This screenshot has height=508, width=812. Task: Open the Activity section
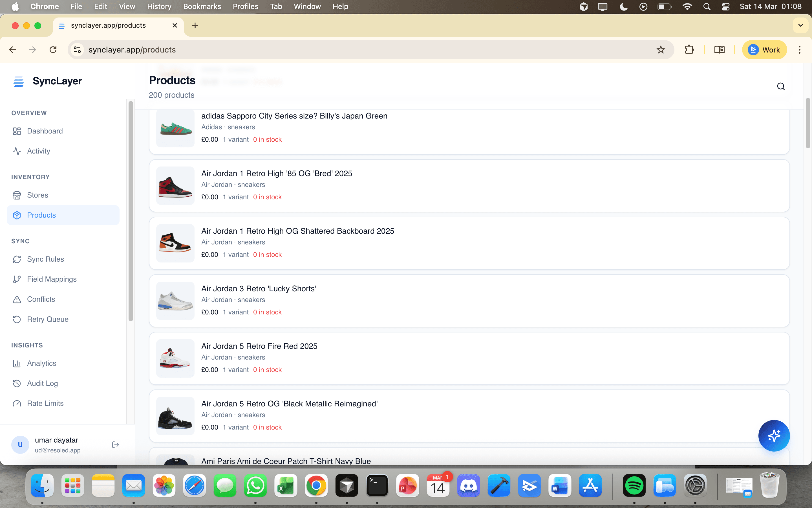click(63, 151)
